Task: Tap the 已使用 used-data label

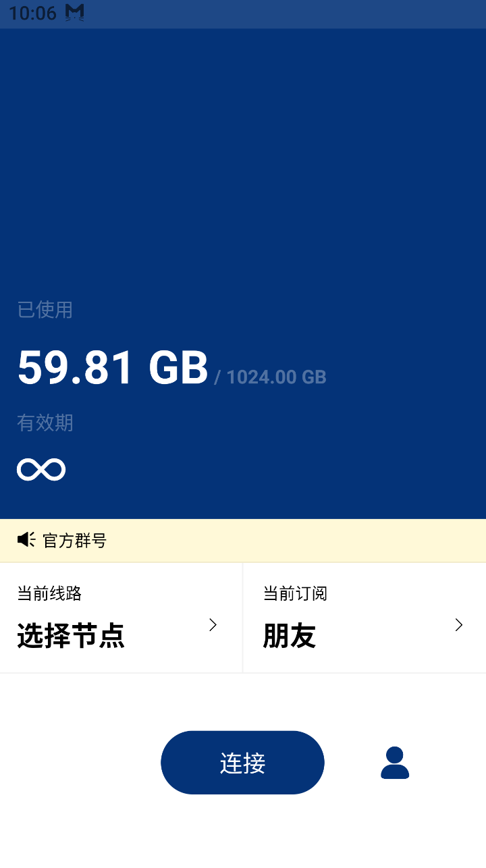Action: click(x=45, y=310)
